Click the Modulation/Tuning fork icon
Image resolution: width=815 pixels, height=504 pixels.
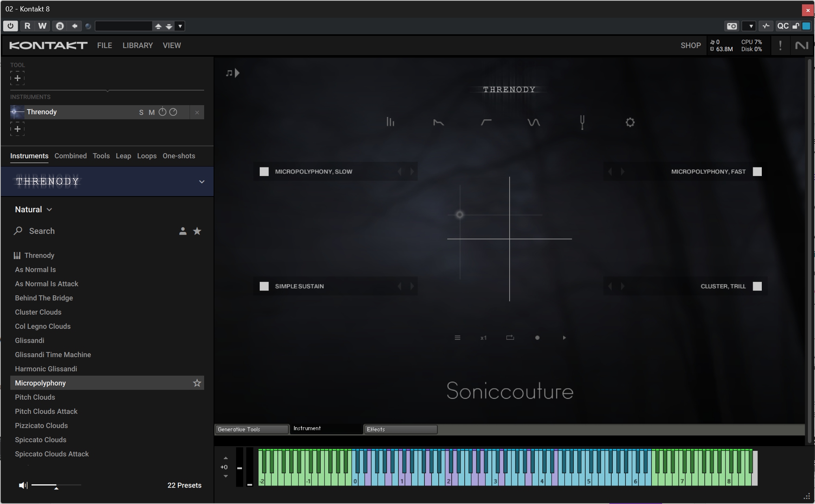[582, 122]
